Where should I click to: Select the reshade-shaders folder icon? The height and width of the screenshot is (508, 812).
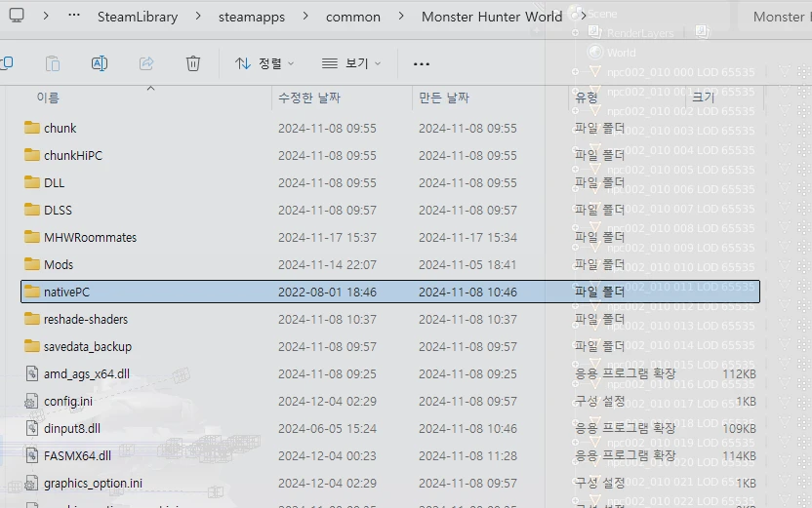(32, 319)
